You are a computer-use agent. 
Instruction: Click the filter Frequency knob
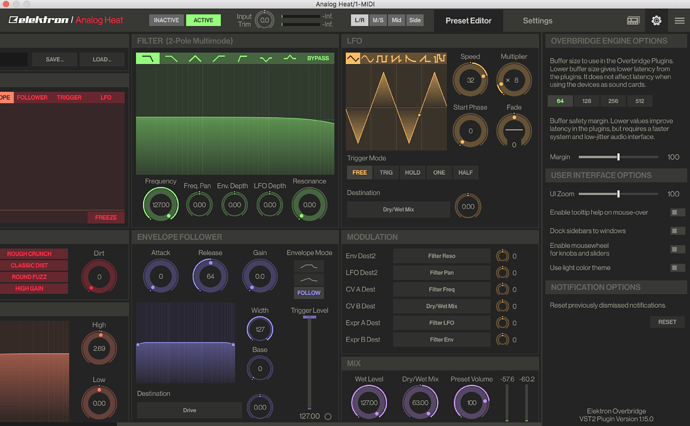(161, 205)
